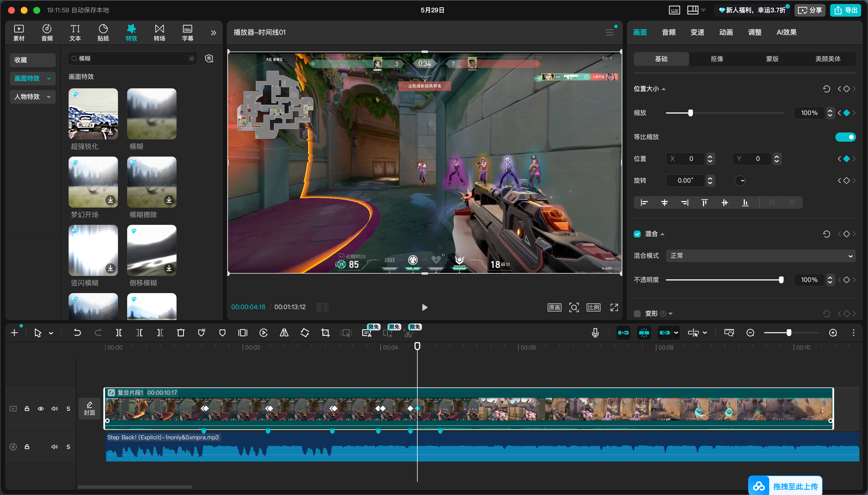Switch to the 动画 animation tab
The image size is (868, 495).
(726, 32)
